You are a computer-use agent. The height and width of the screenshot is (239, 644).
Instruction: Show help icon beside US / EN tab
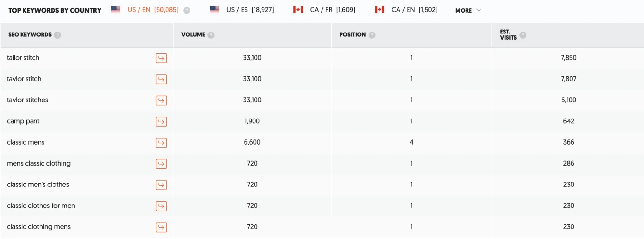pyautogui.click(x=187, y=10)
